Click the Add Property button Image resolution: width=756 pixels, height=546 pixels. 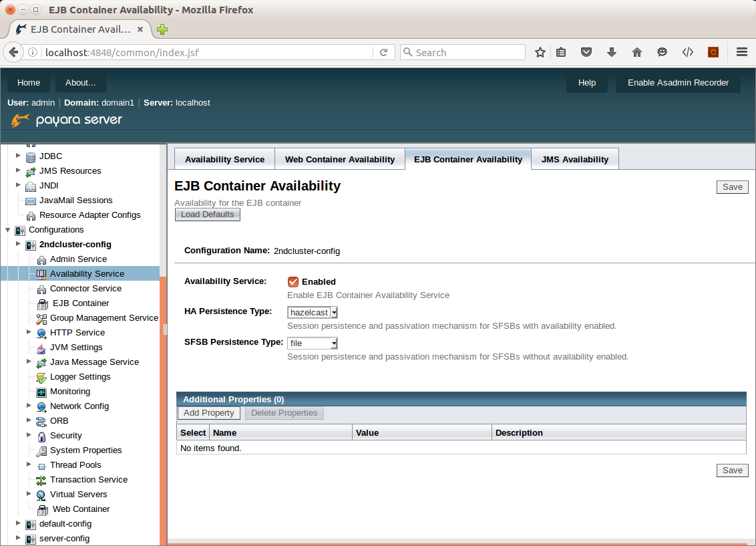(x=208, y=413)
